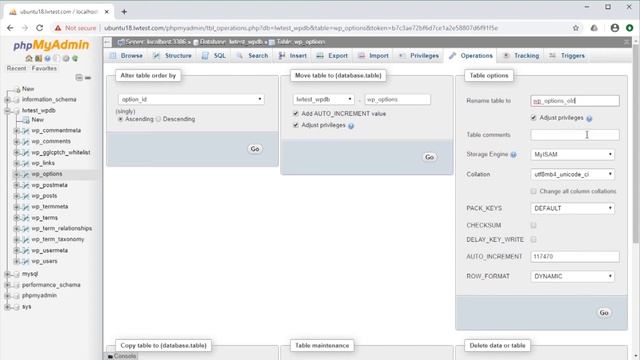Toggle Adjust privileges checkbox in Table options
Viewport: 640px width, 360px height.
coord(533,118)
